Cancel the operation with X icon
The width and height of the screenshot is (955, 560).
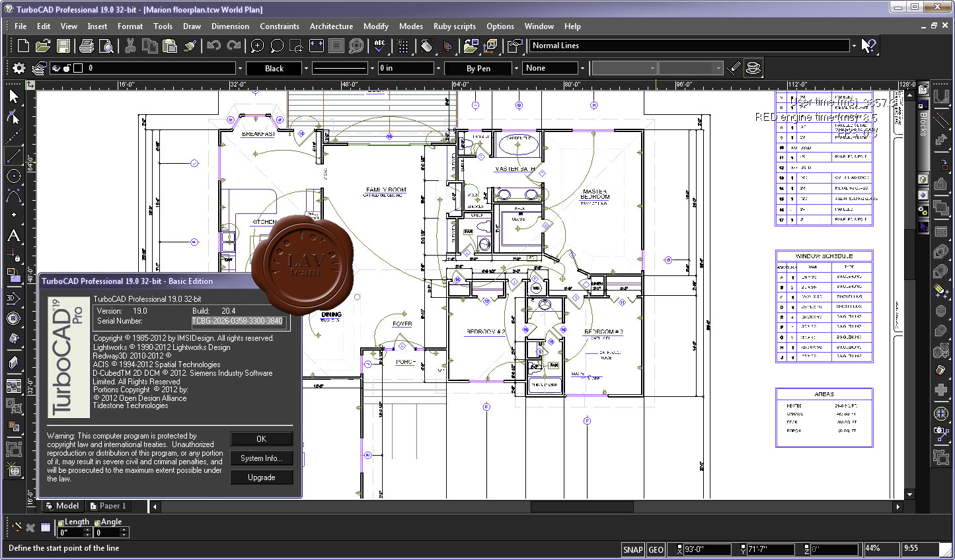tap(30, 527)
